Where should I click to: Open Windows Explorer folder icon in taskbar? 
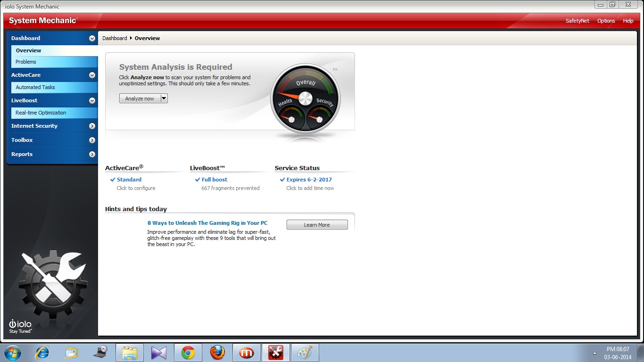[x=130, y=353]
